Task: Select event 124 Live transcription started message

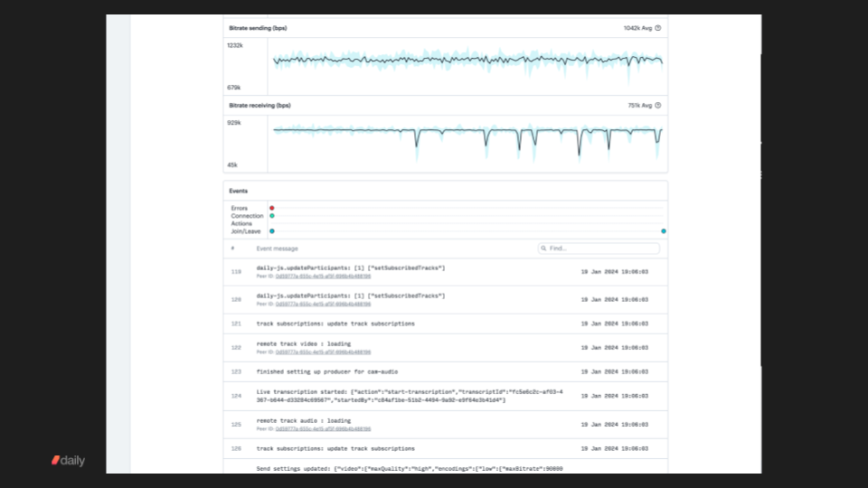Action: [x=410, y=396]
